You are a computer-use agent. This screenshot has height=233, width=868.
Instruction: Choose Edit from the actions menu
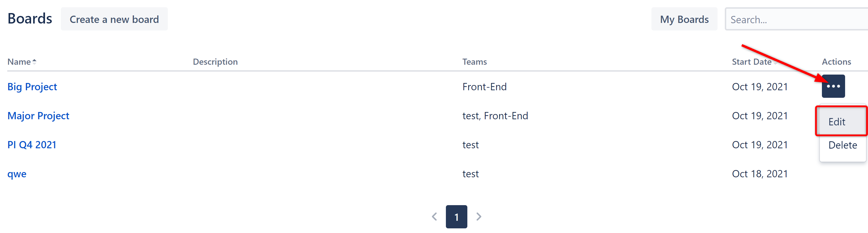point(837,122)
